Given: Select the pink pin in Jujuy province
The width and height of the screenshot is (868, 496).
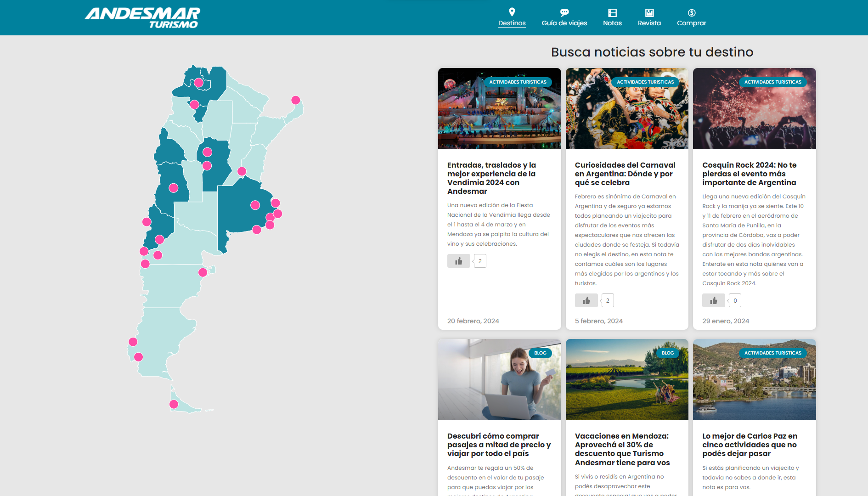Looking at the screenshot, I should (x=198, y=83).
